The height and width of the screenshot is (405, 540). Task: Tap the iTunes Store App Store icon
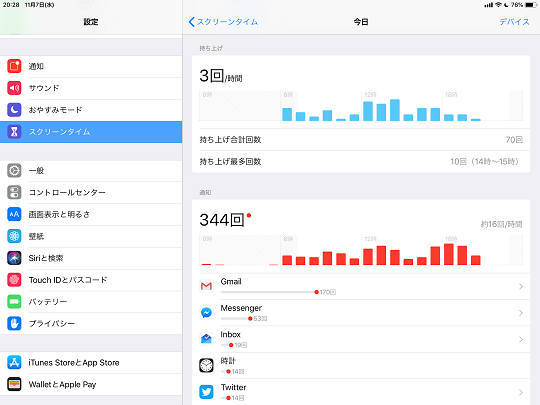coord(14,362)
